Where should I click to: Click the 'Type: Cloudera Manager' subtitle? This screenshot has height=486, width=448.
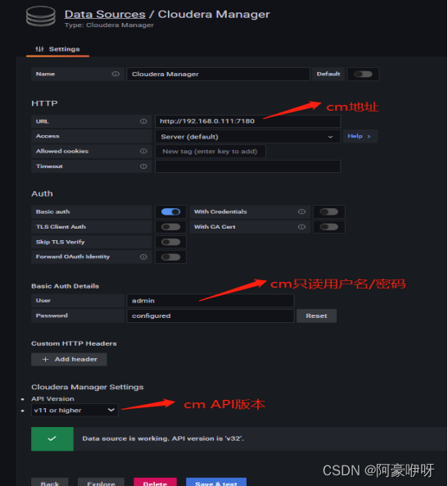click(109, 25)
